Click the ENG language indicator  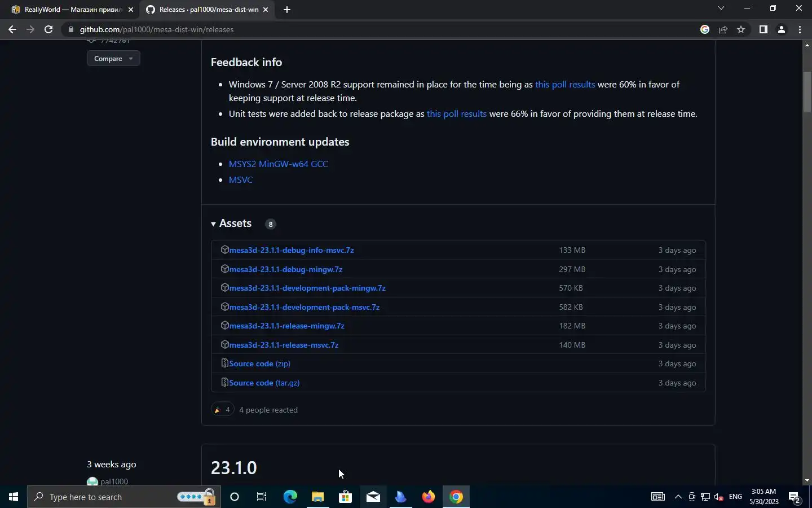pos(735,497)
